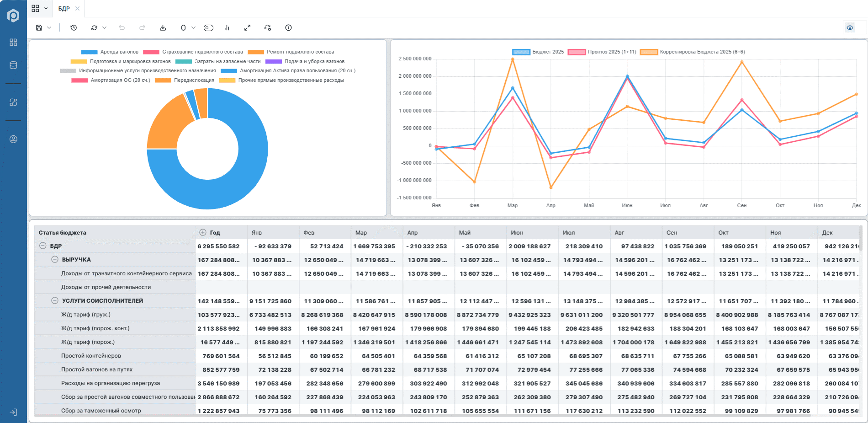Open the version history clock icon
The height and width of the screenshot is (423, 868).
click(74, 28)
